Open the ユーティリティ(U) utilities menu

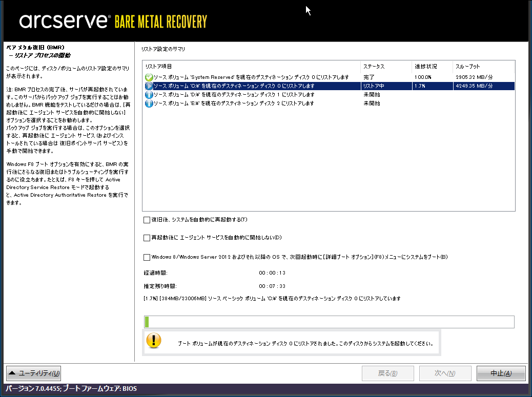[x=34, y=373]
